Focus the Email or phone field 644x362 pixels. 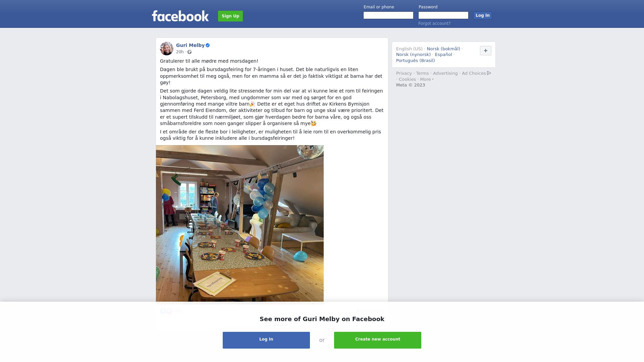[388, 15]
